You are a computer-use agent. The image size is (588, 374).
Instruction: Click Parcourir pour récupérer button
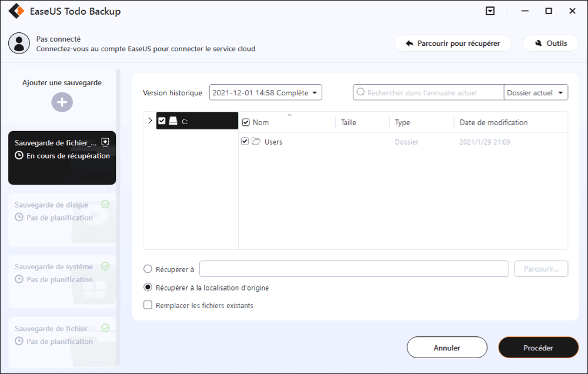tap(453, 43)
